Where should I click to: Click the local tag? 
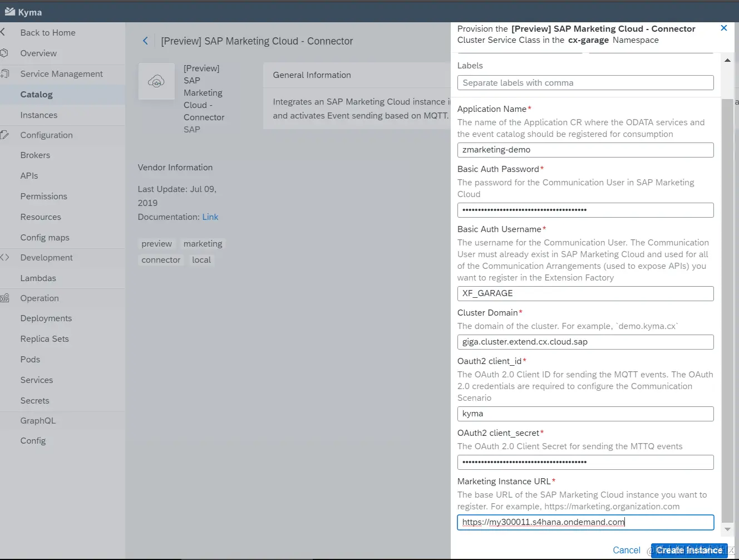(x=201, y=259)
